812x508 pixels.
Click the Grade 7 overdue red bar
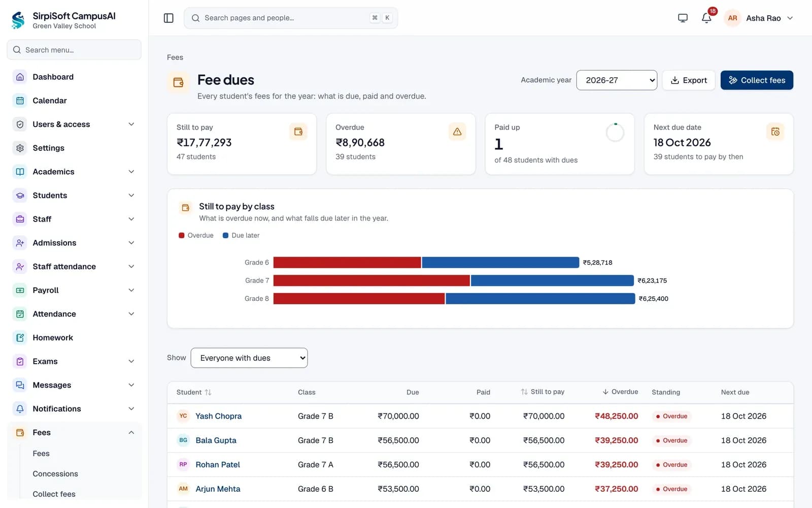[371, 280]
